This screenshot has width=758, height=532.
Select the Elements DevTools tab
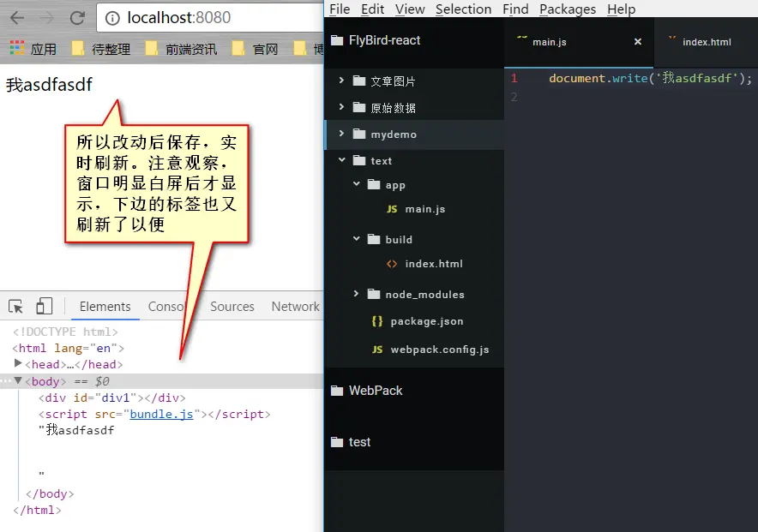[105, 307]
